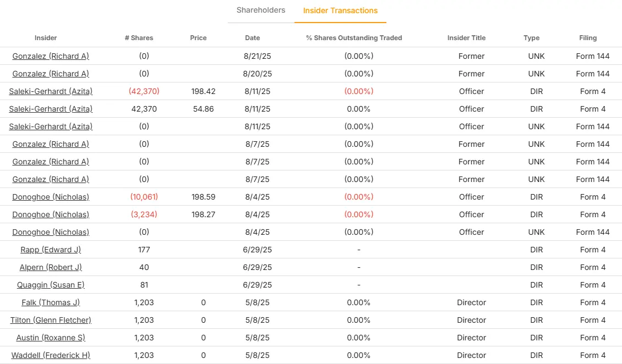Click the Filing column header
This screenshot has width=622, height=364.
coord(588,38)
